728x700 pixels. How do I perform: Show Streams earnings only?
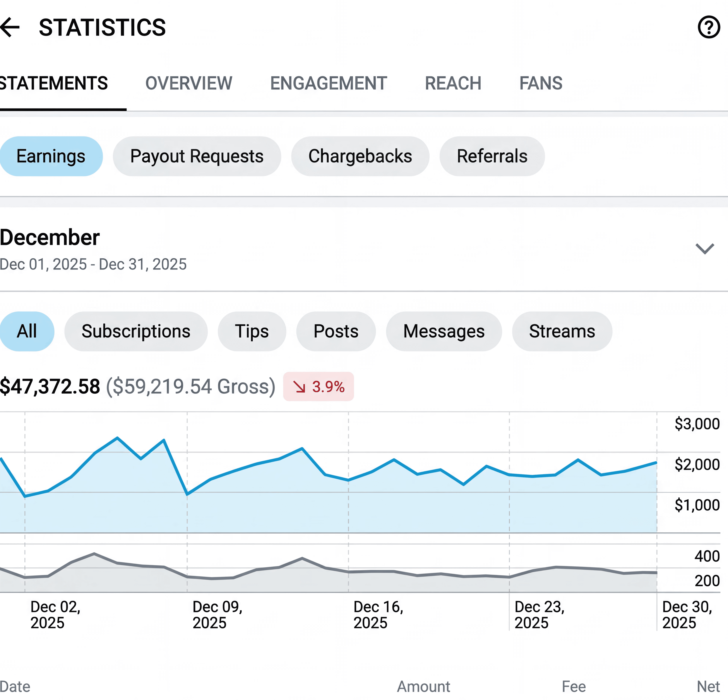[x=562, y=331]
